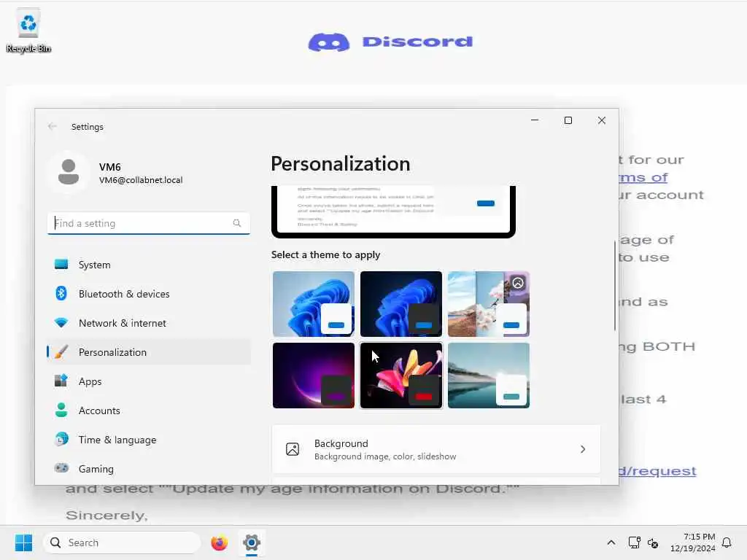747x560 pixels.
Task: Open Network & internet settings
Action: pyautogui.click(x=149, y=323)
